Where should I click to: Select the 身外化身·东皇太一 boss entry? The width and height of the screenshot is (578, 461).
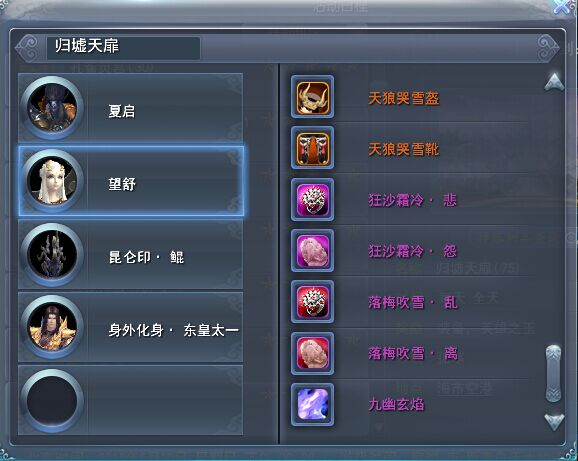(x=130, y=327)
